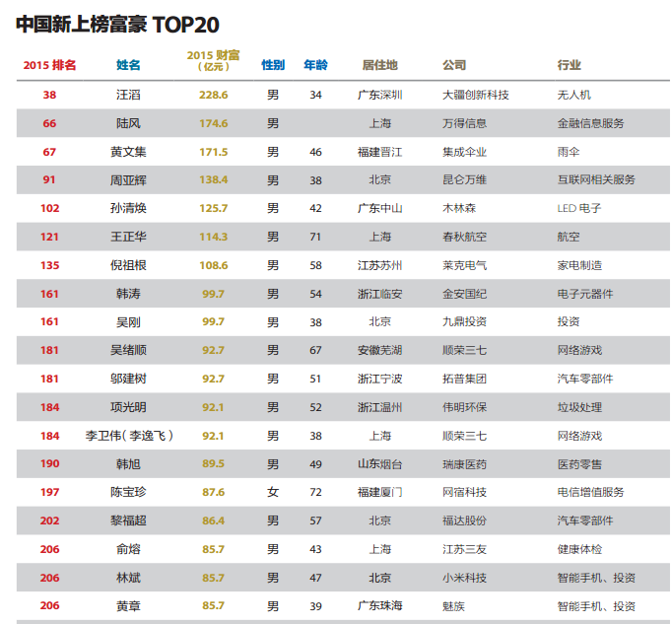This screenshot has height=624, width=672.
Task: Click company 昆仑万维
Action: coord(464,180)
